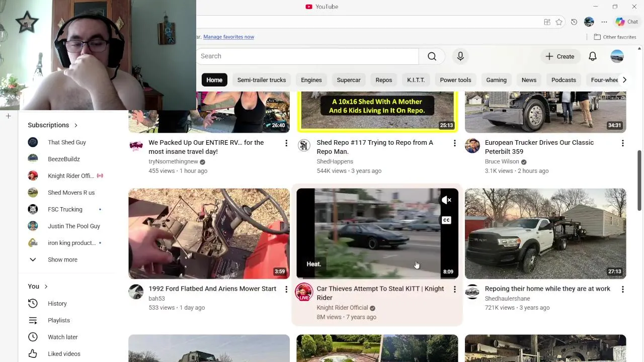Open options for 1992 Ford Flatbed video

(x=286, y=290)
